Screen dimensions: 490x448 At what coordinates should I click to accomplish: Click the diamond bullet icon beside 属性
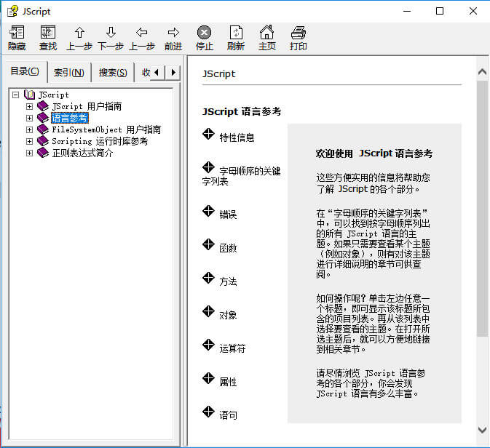tap(208, 378)
